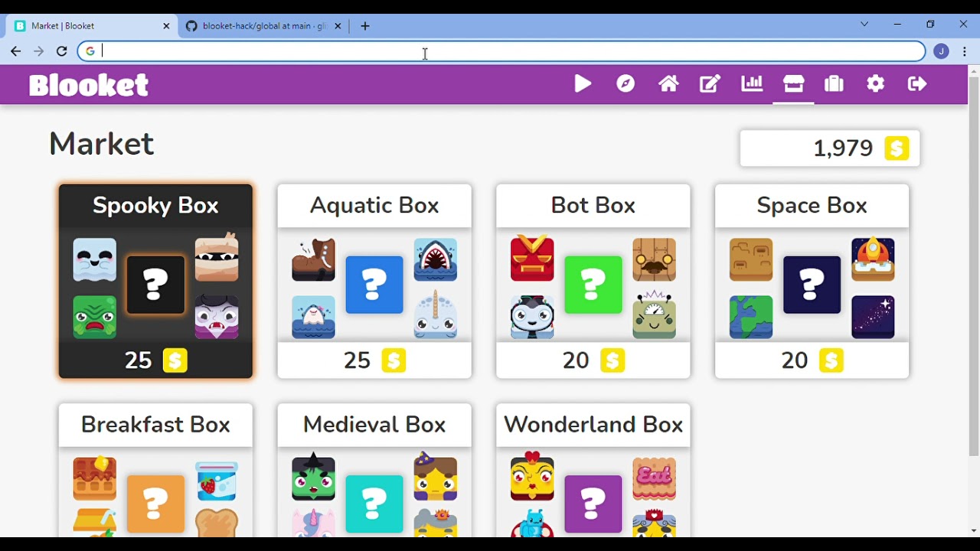980x551 pixels.
Task: Open the Aquatic Box
Action: (x=374, y=281)
